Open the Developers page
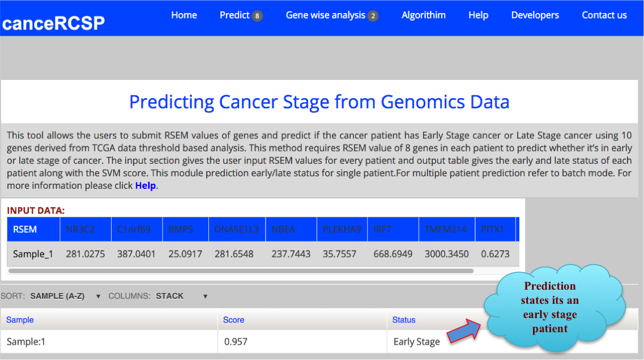 [x=535, y=15]
